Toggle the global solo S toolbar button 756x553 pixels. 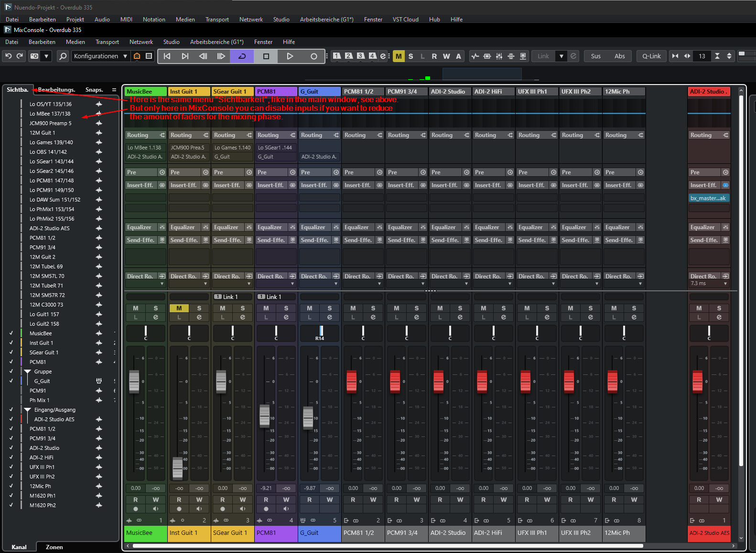[x=410, y=56]
